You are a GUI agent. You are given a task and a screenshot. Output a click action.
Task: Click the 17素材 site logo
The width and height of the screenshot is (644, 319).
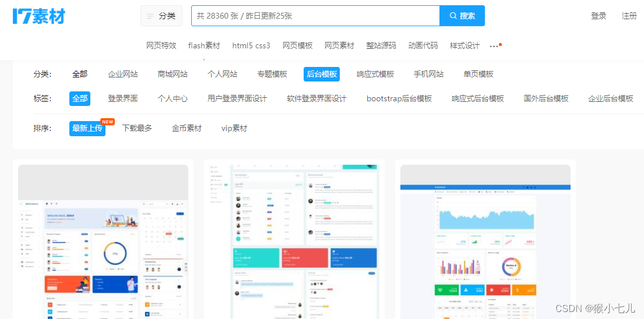39,16
